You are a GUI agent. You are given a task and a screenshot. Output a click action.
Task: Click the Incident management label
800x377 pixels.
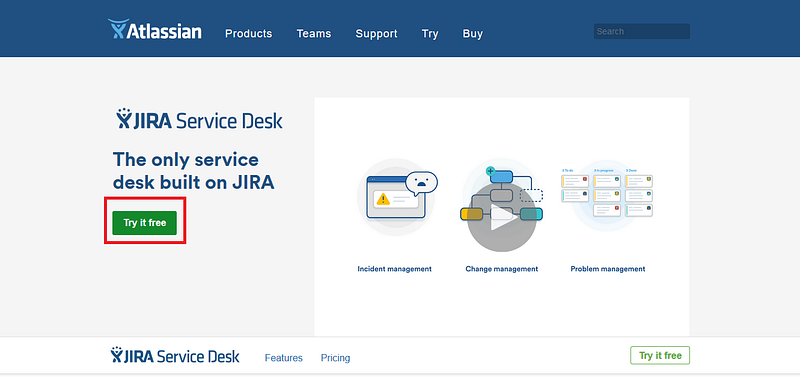[394, 269]
